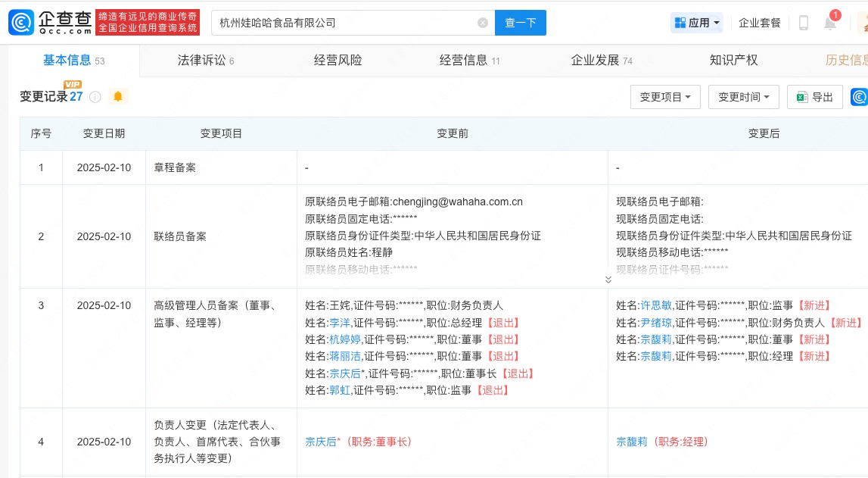
Task: Click the red slogan banner beside logo
Action: point(148,22)
